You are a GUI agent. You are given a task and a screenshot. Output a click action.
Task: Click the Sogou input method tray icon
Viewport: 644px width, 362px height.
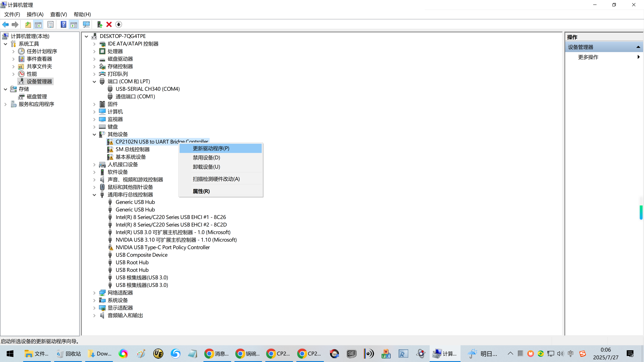pyautogui.click(x=582, y=353)
